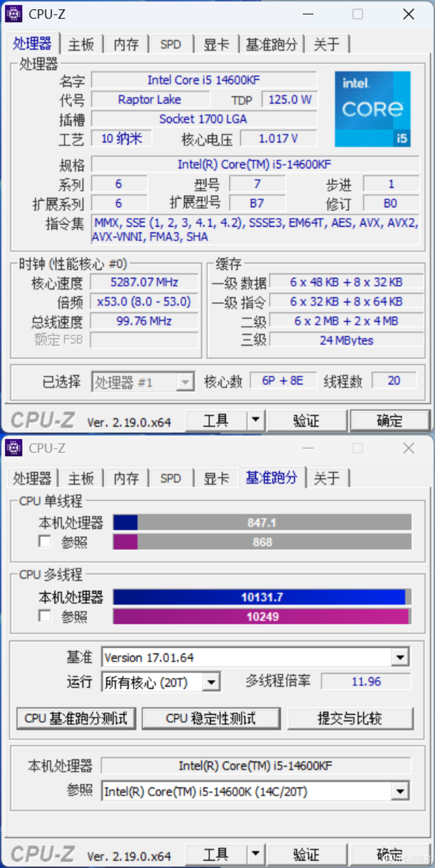Click 工具 button in lower window
The height and width of the screenshot is (868, 435).
pyautogui.click(x=216, y=854)
